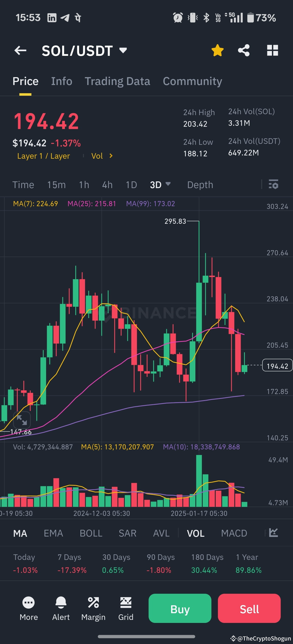The width and height of the screenshot is (293, 644).
Task: Tap the 2024-12-03 05:30 date label
Action: [x=102, y=513]
